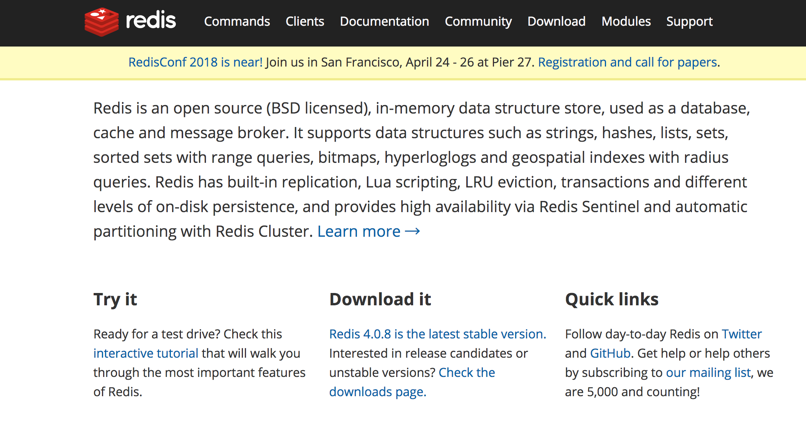Open the GitHub link

[610, 353]
